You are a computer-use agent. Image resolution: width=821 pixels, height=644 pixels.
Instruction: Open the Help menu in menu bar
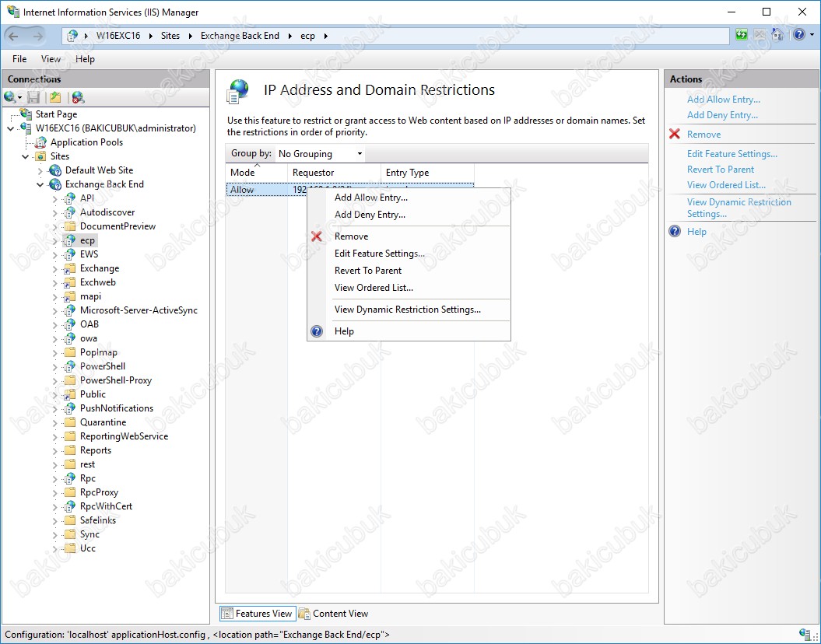point(85,59)
